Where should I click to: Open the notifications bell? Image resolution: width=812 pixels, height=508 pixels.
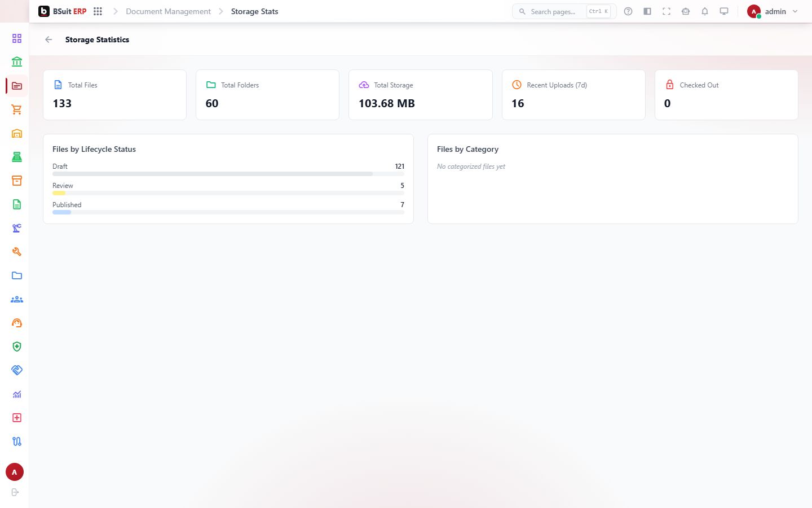point(705,11)
